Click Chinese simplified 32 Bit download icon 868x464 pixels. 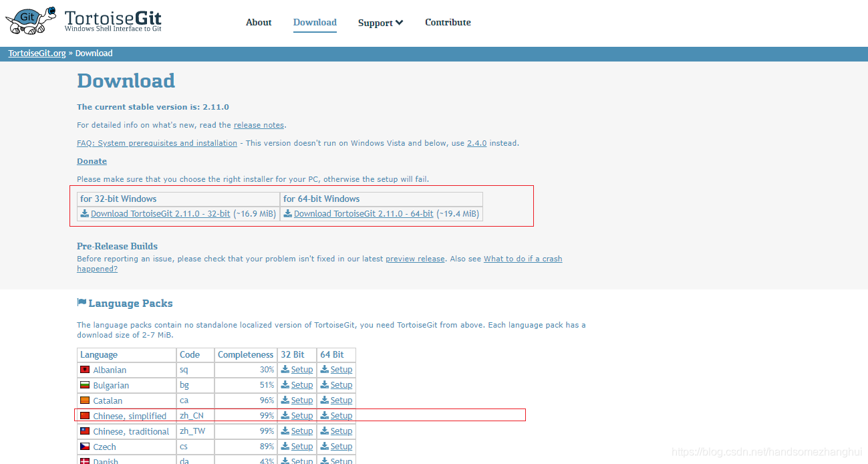click(285, 416)
